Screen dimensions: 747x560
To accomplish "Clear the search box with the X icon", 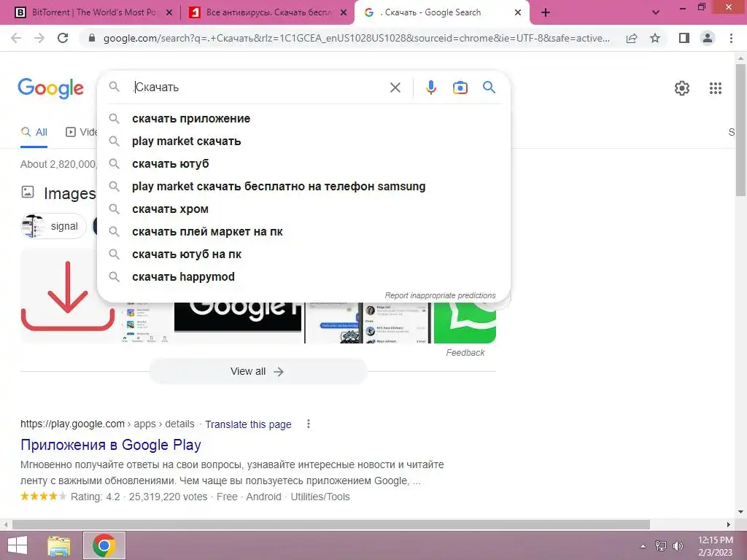I will click(x=395, y=87).
